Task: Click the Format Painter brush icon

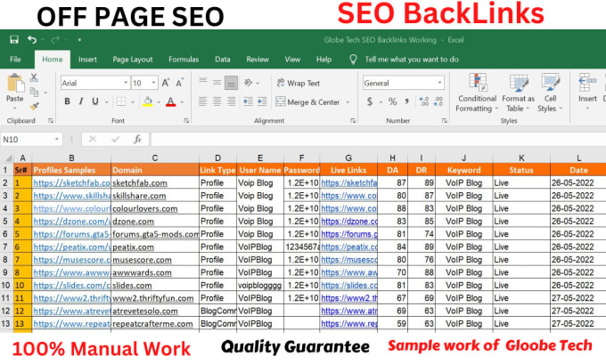Action: coord(35,106)
